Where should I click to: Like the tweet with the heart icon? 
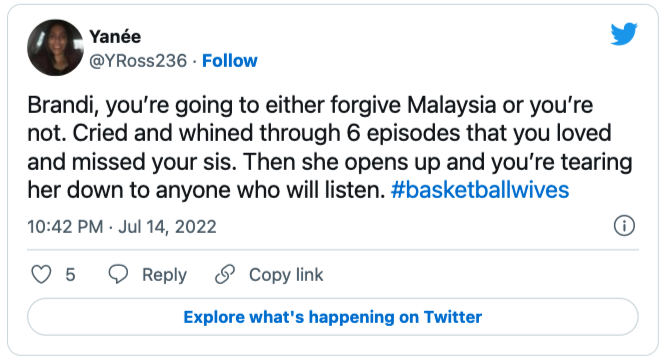pos(42,274)
